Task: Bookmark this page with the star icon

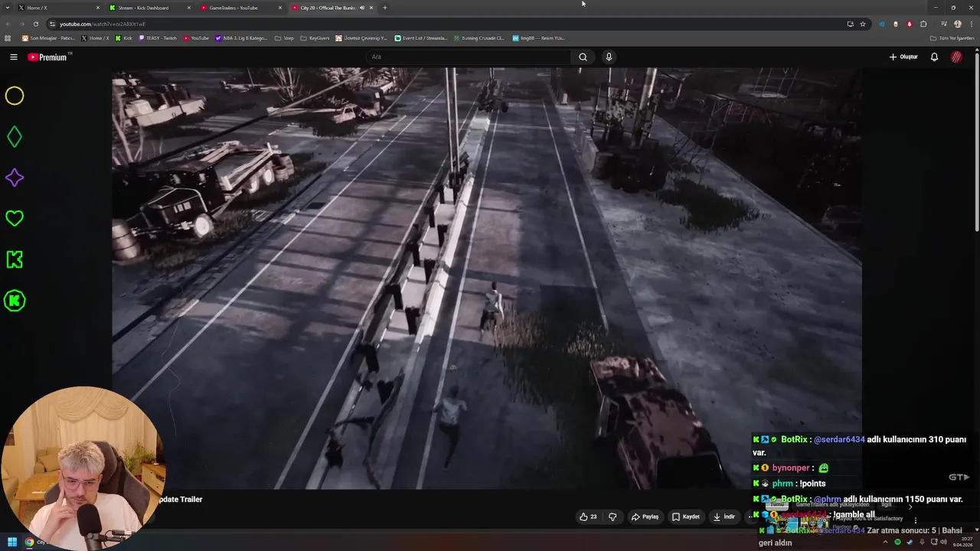Action: pos(863,24)
